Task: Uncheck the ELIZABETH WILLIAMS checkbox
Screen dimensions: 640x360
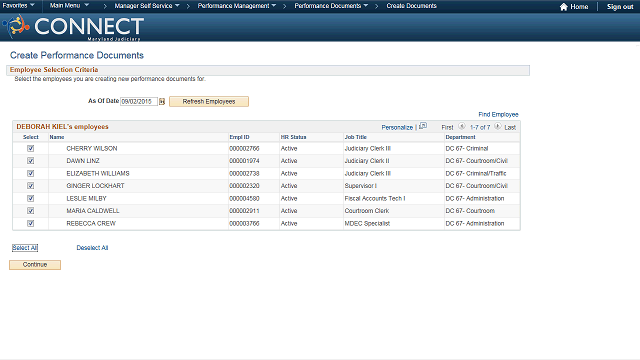Action: coord(31,173)
